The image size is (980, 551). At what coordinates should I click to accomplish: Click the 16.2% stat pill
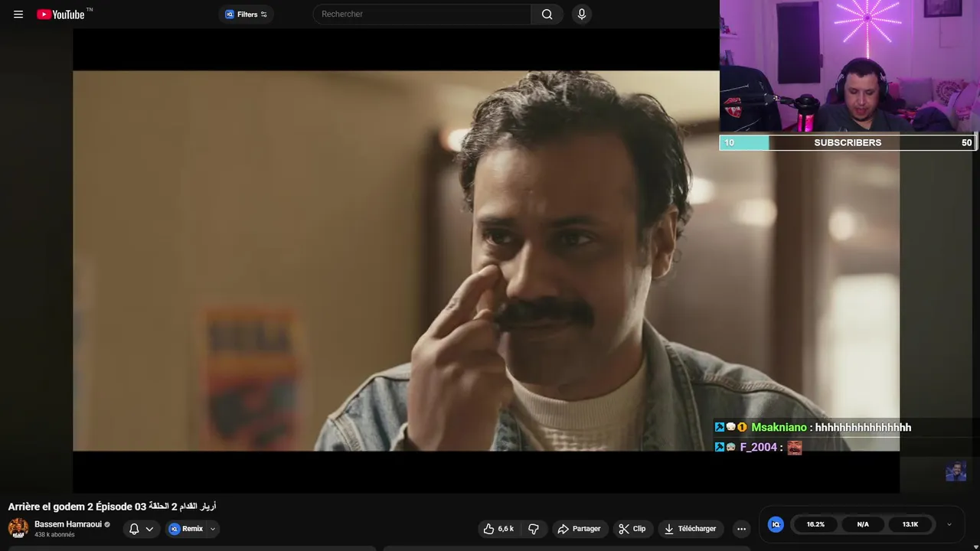click(x=815, y=524)
